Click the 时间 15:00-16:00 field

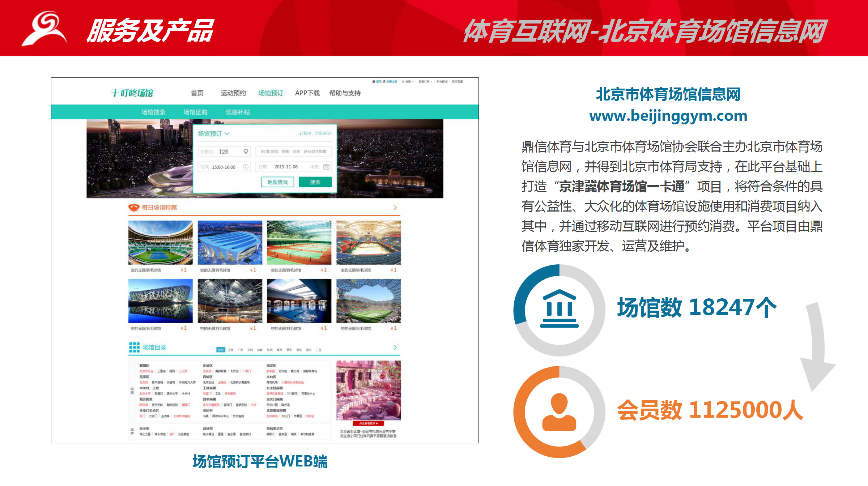pyautogui.click(x=224, y=167)
